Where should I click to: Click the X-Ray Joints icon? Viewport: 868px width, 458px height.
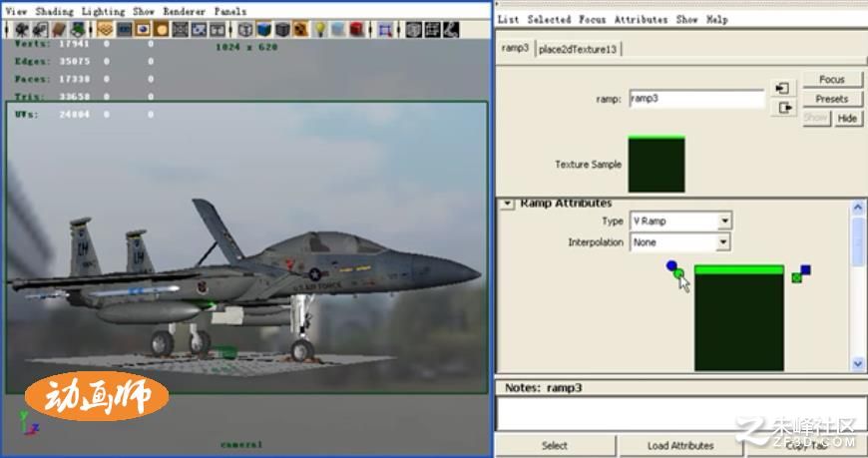tap(451, 30)
